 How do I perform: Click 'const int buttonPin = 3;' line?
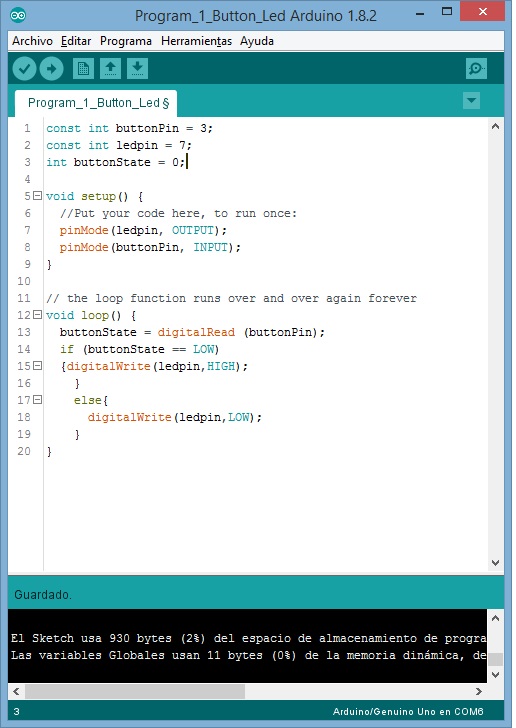point(130,128)
